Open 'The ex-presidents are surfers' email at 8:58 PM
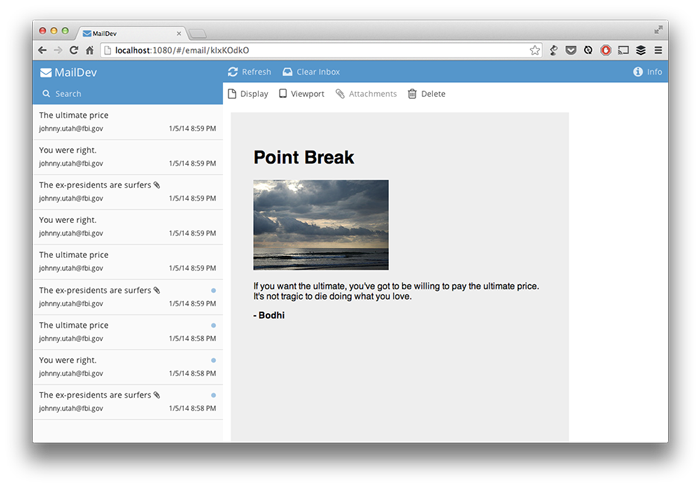 point(128,402)
